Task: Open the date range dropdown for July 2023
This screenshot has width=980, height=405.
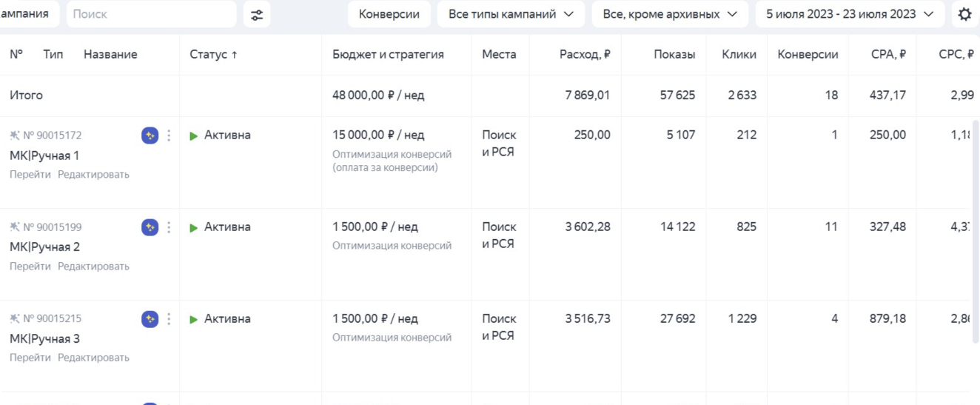Action: coord(850,14)
